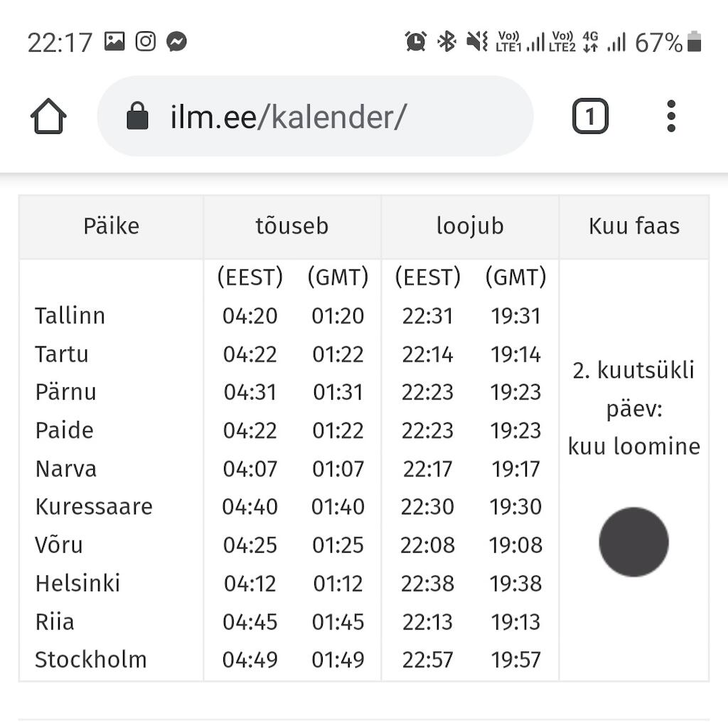Select the Kuressaare row label
The image size is (728, 722).
pos(94,506)
